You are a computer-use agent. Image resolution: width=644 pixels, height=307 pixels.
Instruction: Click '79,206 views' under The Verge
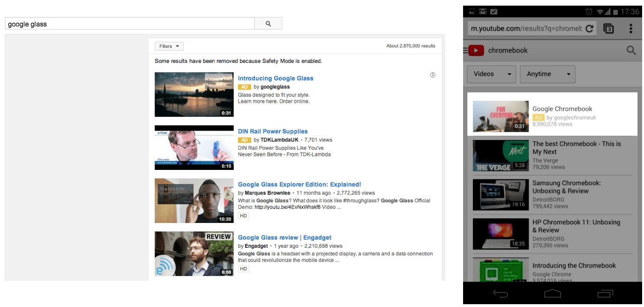549,167
